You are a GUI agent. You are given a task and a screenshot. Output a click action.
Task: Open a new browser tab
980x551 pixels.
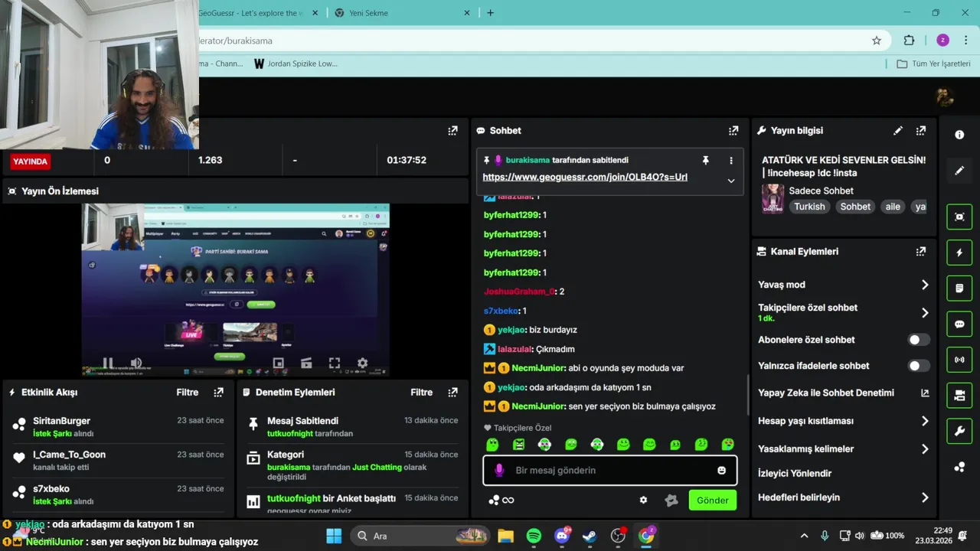pos(491,13)
